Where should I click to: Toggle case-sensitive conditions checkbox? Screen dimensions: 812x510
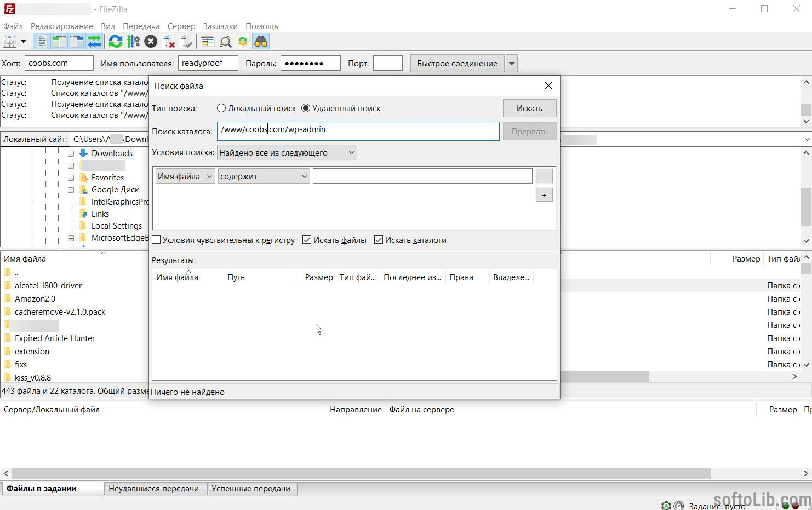click(x=157, y=240)
